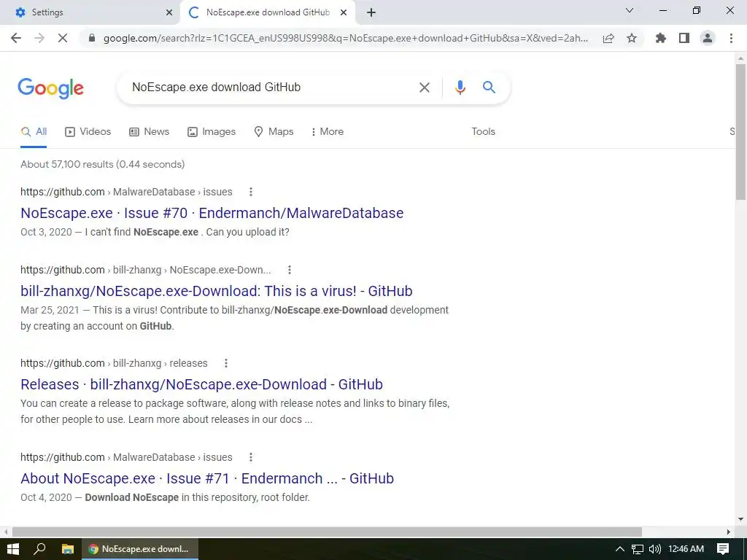Open options for Issue #70 result

point(251,192)
